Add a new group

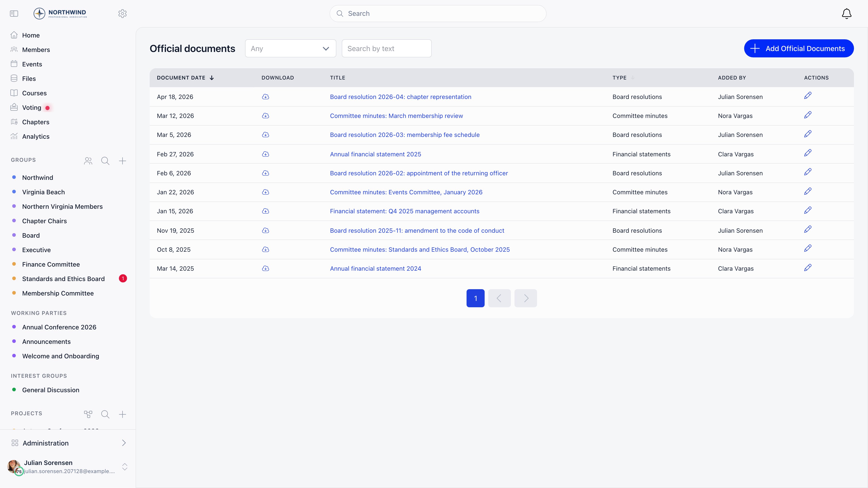(x=122, y=161)
